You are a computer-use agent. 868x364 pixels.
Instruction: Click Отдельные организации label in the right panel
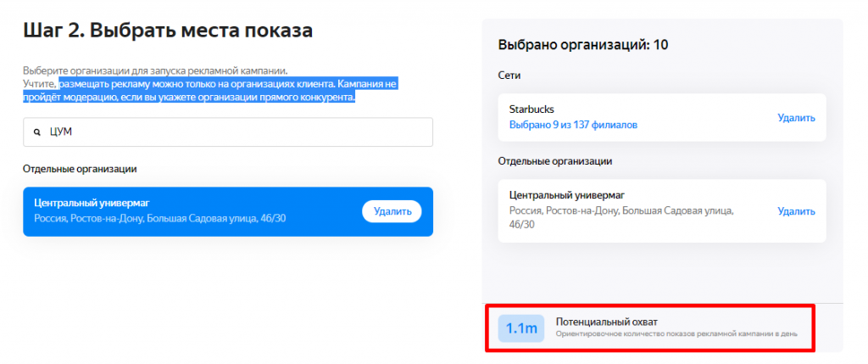(554, 160)
